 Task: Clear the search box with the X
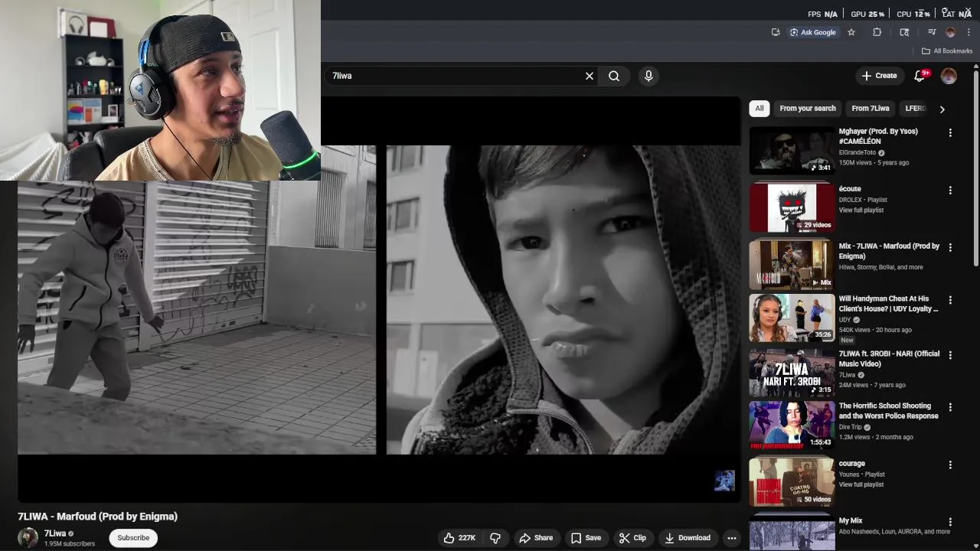(x=590, y=76)
